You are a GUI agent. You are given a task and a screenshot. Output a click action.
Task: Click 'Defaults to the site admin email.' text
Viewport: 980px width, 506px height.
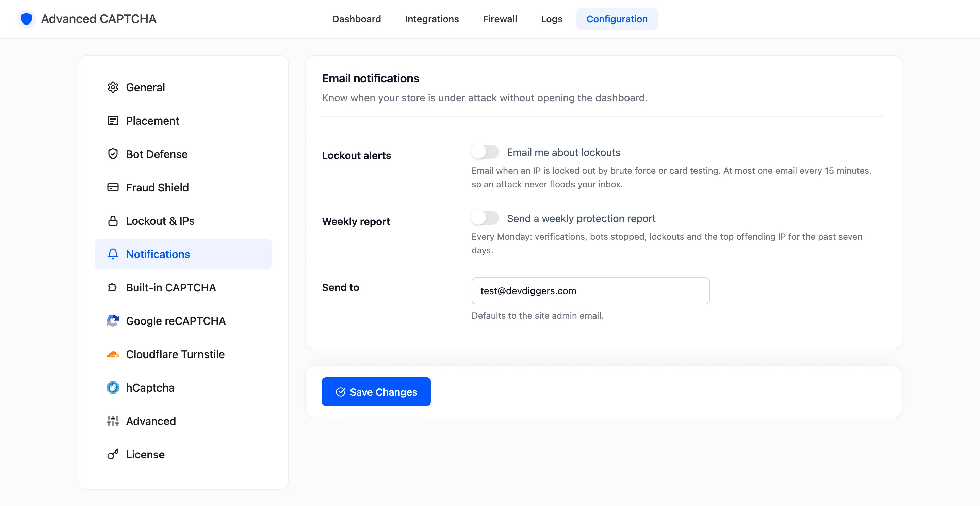click(537, 316)
